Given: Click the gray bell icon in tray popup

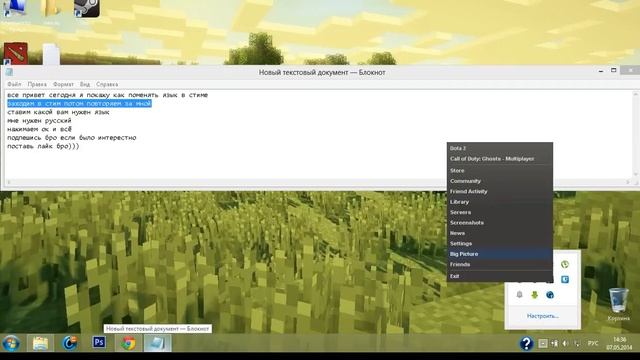Looking at the screenshot, I should (x=519, y=295).
